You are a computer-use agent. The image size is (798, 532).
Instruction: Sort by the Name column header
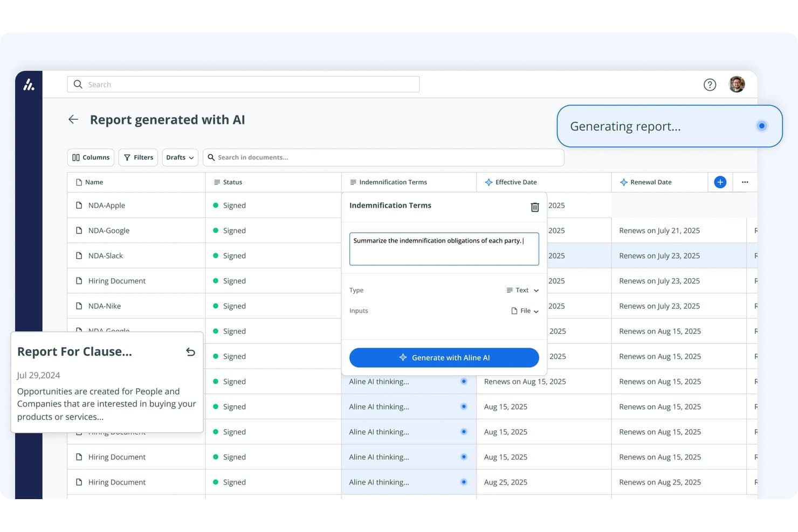click(x=136, y=182)
